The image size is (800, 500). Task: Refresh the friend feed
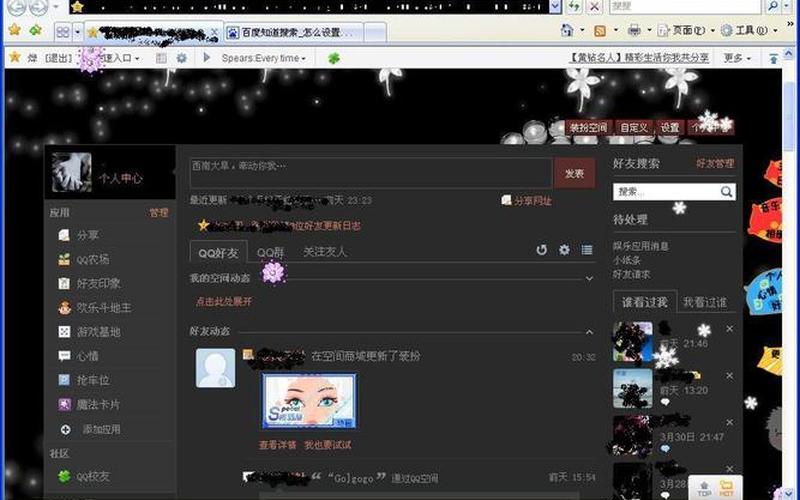[541, 249]
